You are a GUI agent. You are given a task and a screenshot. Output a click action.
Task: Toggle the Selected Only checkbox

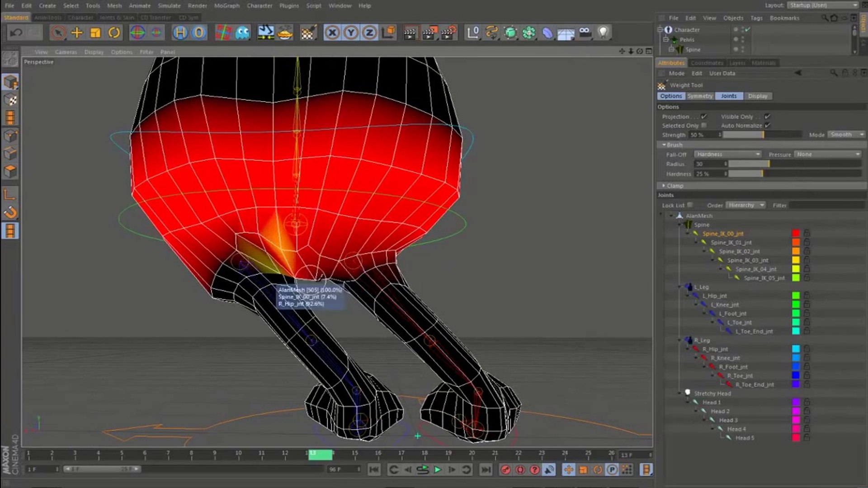(704, 126)
